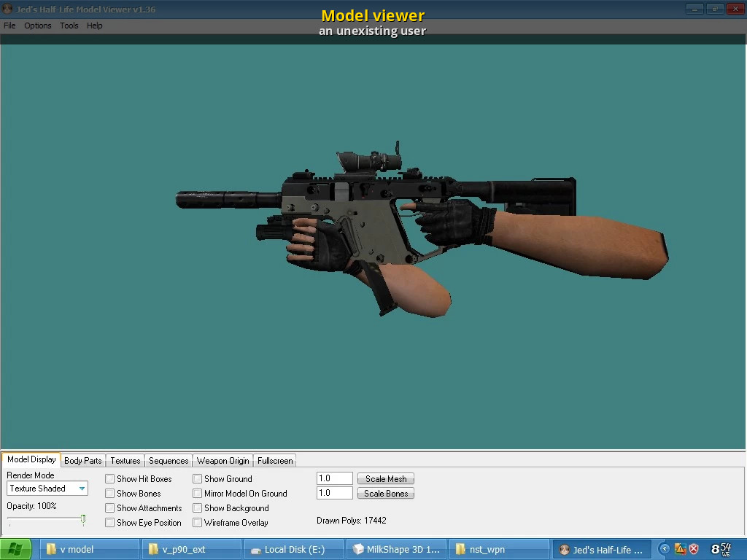747x560 pixels.
Task: Enable the Show Hit Boxes checkbox
Action: coord(110,479)
